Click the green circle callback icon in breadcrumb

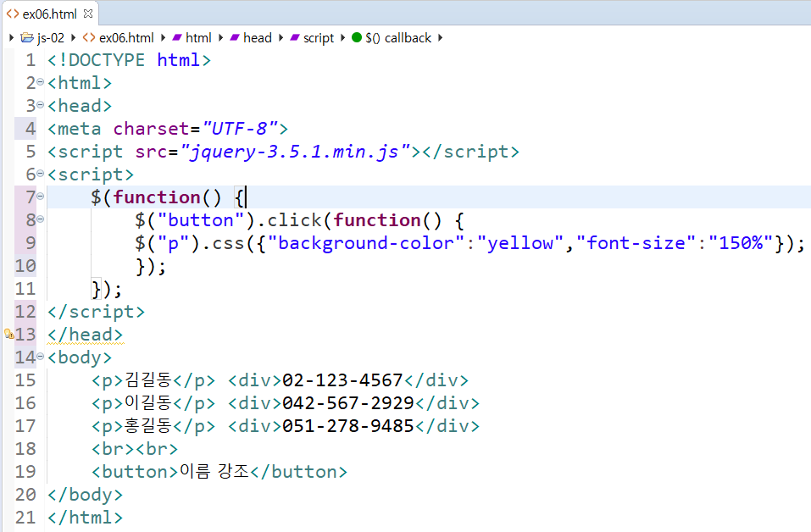click(357, 37)
